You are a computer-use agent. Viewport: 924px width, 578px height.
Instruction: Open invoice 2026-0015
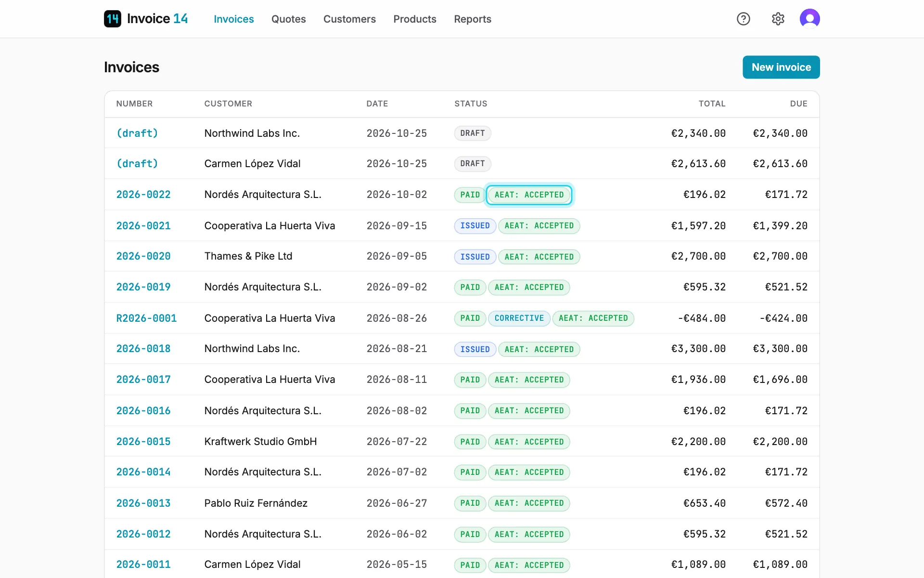click(x=143, y=441)
